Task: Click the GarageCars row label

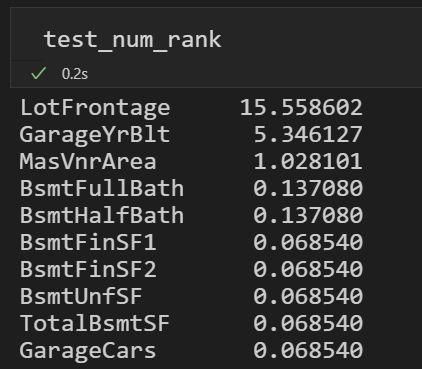Action: pyautogui.click(x=88, y=350)
